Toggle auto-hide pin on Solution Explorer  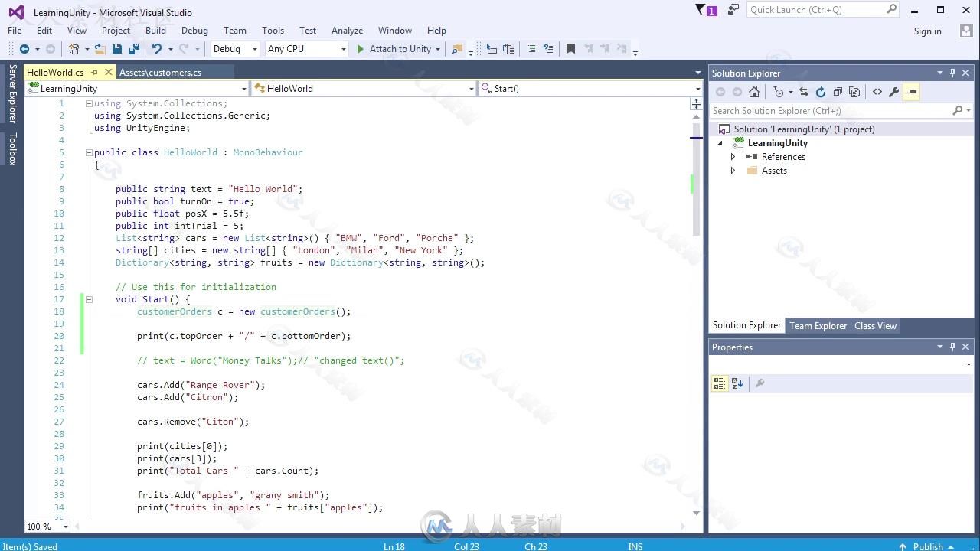point(952,73)
